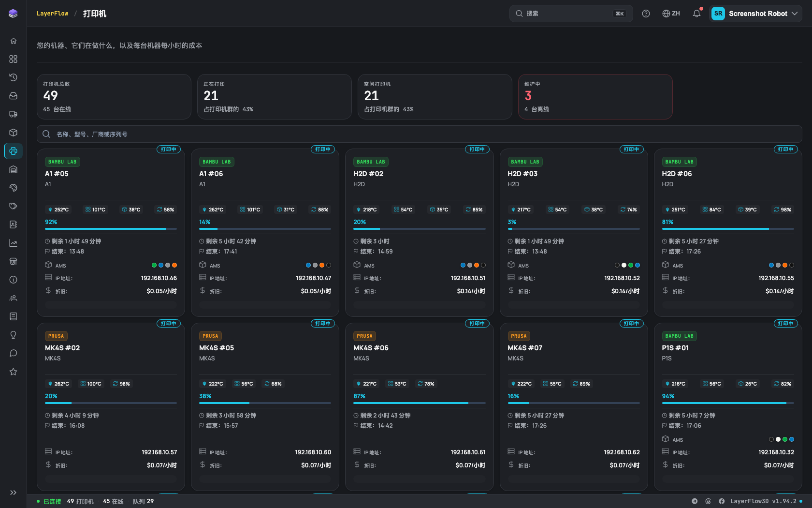The height and width of the screenshot is (508, 812).
Task: Open the team users icon in sidebar
Action: tap(13, 298)
